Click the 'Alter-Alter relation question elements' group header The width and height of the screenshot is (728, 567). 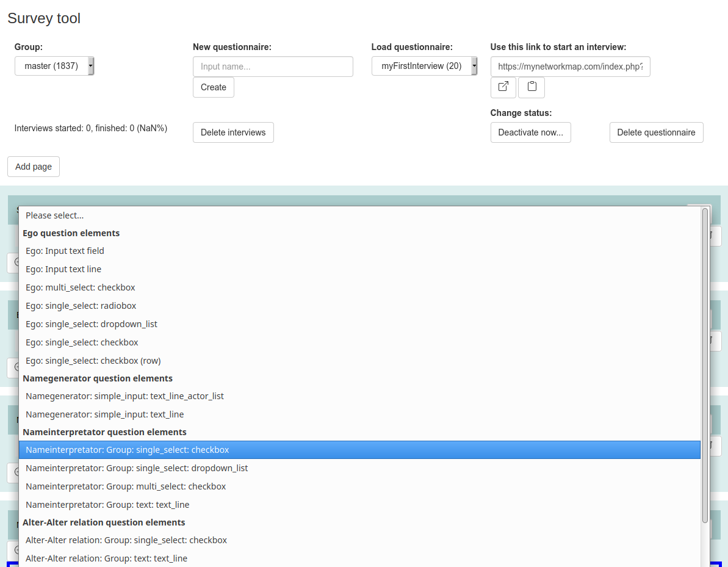coord(104,522)
